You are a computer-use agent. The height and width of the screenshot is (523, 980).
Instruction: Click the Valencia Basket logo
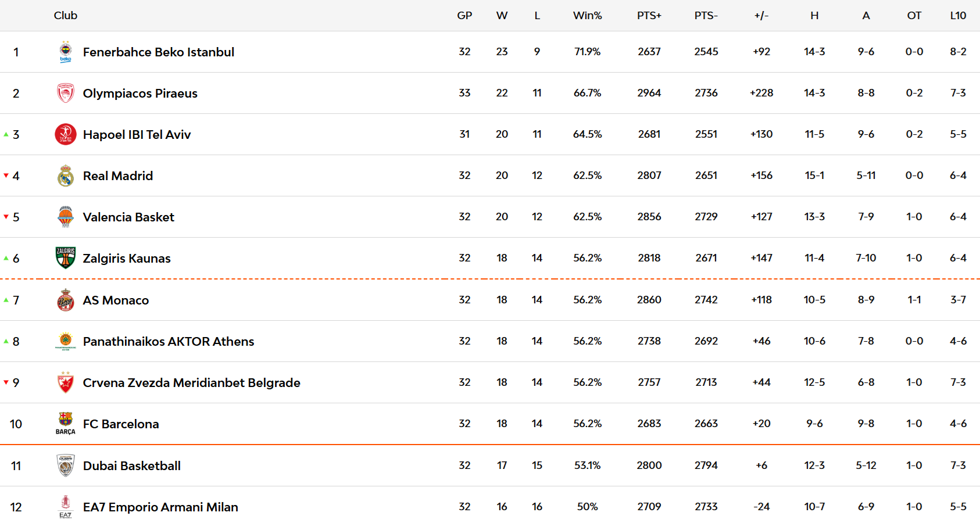pos(66,217)
